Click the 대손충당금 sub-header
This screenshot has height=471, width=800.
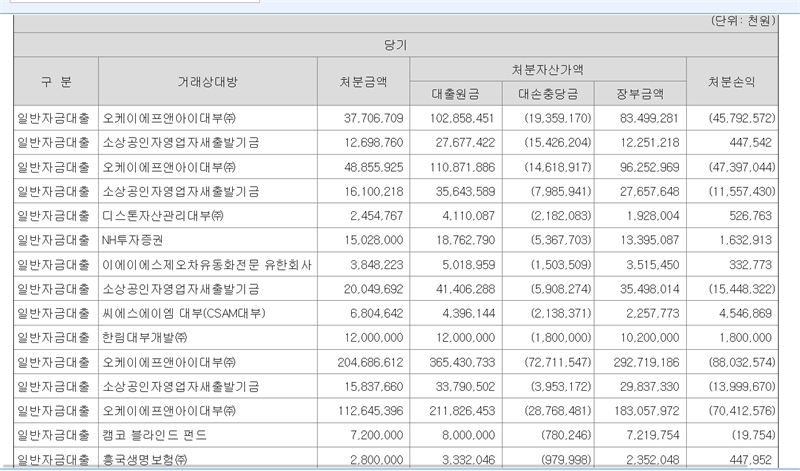[x=547, y=94]
